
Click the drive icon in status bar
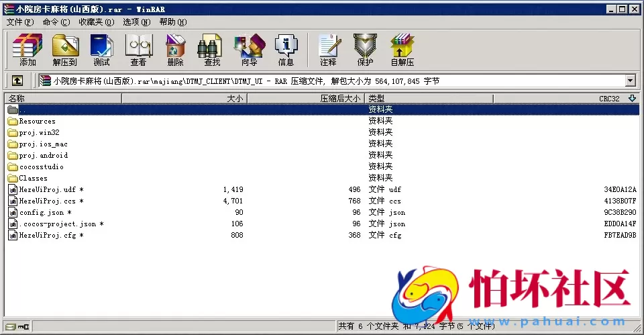pos(11,327)
